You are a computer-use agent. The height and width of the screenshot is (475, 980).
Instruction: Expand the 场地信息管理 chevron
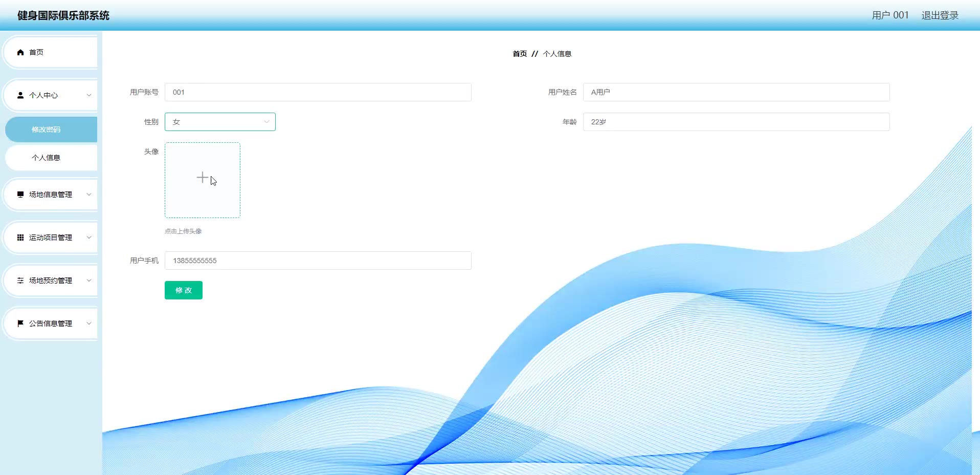89,195
